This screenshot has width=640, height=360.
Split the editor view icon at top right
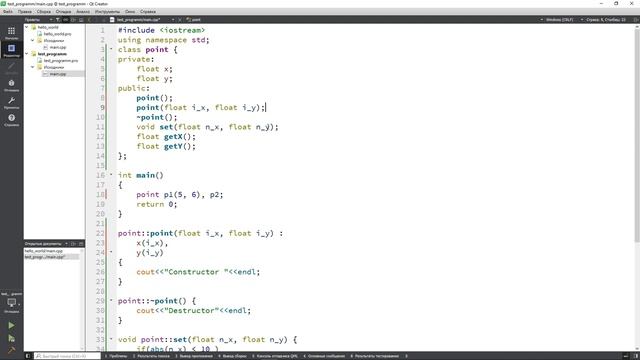636,20
